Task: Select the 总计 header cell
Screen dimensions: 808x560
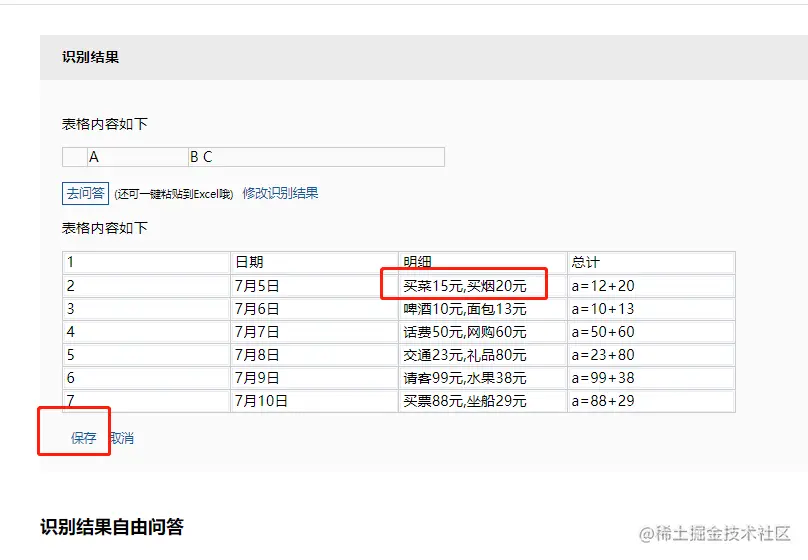Action: (x=651, y=262)
